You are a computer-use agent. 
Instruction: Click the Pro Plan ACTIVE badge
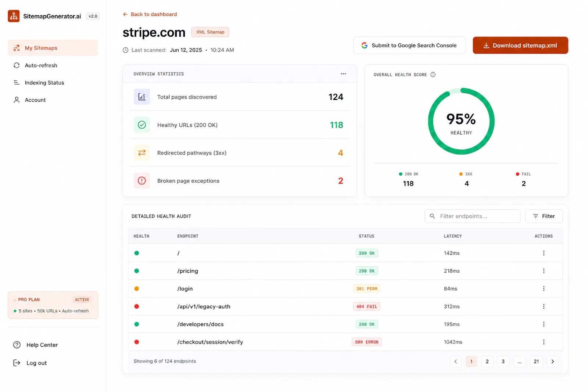click(x=82, y=300)
